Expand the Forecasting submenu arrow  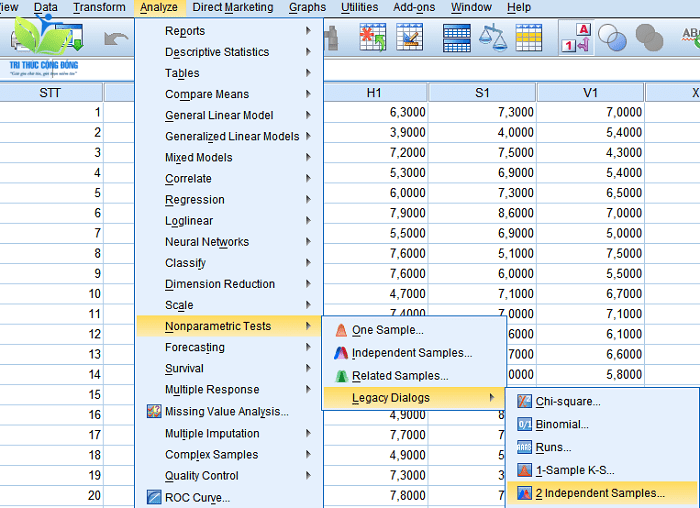[308, 347]
